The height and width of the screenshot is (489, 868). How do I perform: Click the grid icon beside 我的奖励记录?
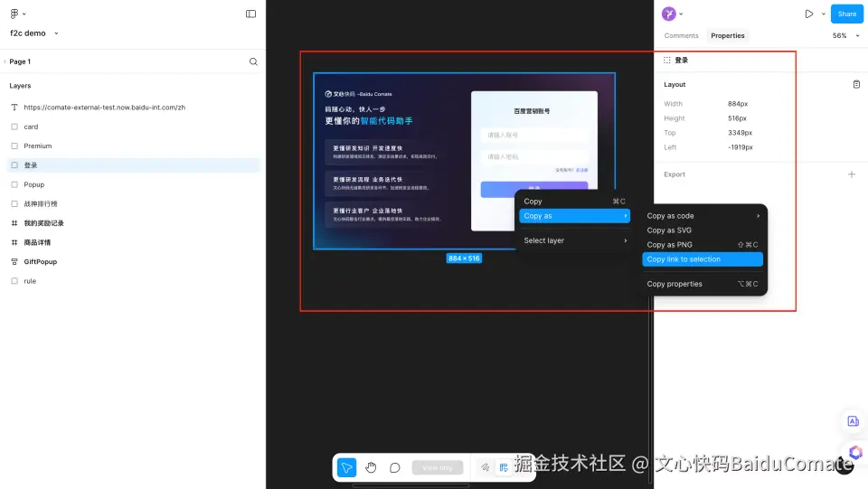coord(14,223)
